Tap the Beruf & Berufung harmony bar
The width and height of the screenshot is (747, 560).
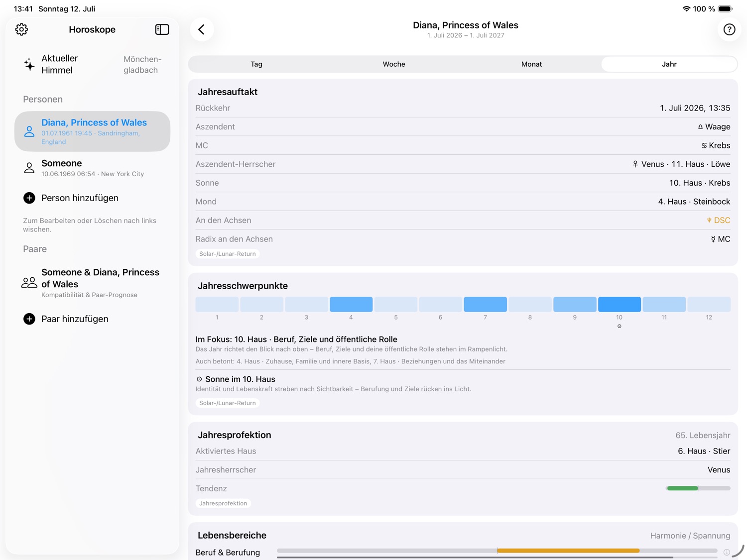497,551
